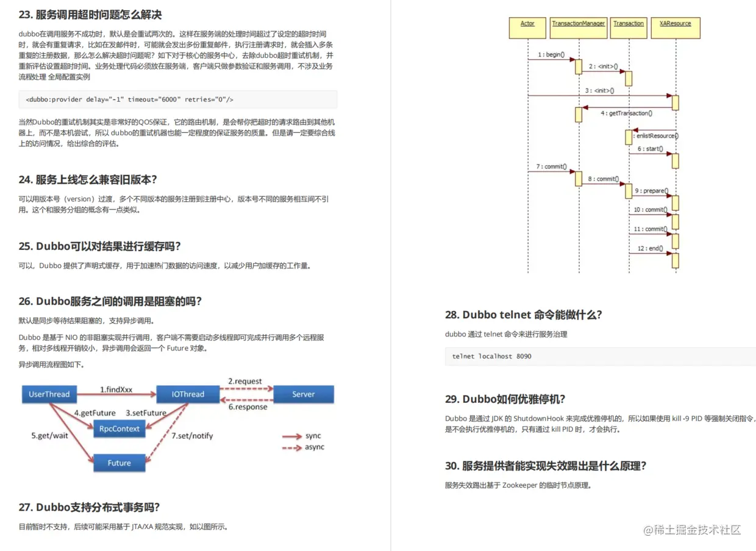Click the "9 : prepare()" message label
The image size is (756, 551).
click(651, 191)
